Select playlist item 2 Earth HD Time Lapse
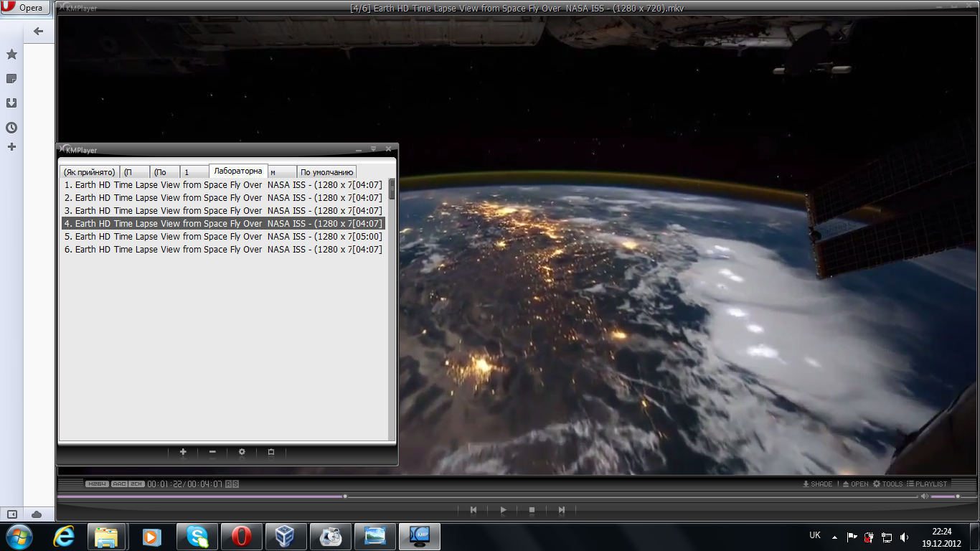The height and width of the screenshot is (551, 980). (x=223, y=198)
